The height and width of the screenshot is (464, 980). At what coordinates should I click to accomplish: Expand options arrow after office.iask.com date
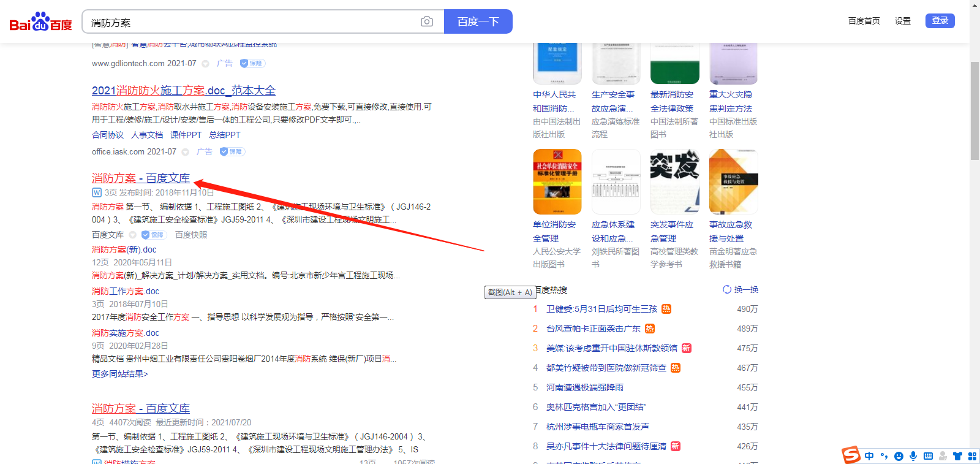click(185, 152)
